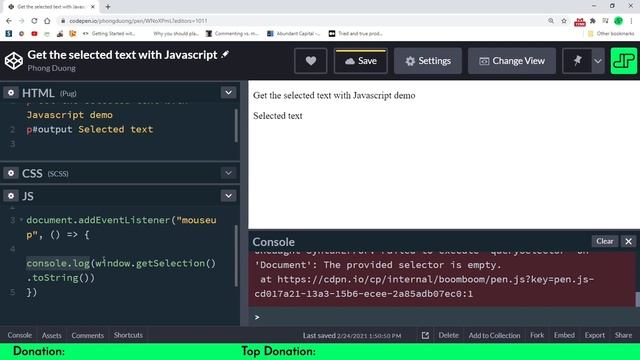
Task: Delete this pen
Action: (449, 335)
